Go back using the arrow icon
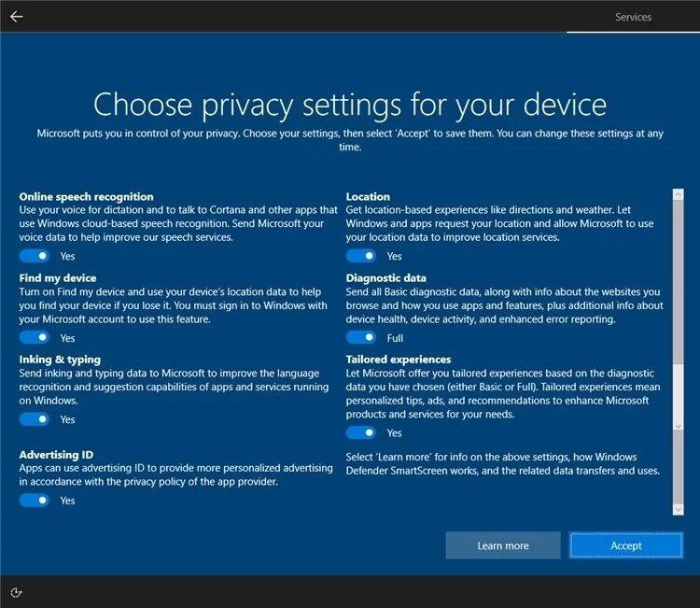 [17, 17]
